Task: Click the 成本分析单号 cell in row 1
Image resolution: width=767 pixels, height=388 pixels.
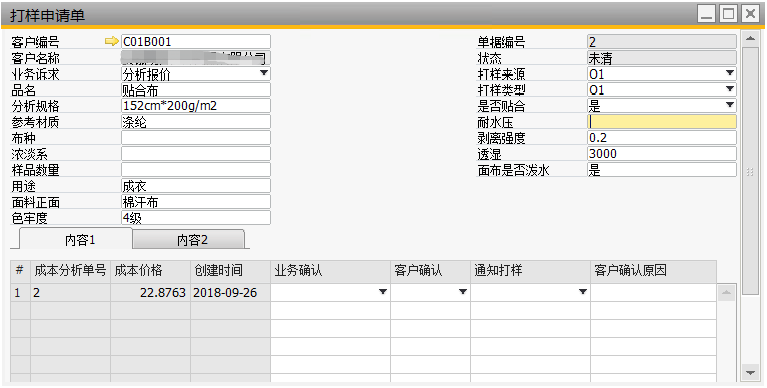Action: point(70,293)
